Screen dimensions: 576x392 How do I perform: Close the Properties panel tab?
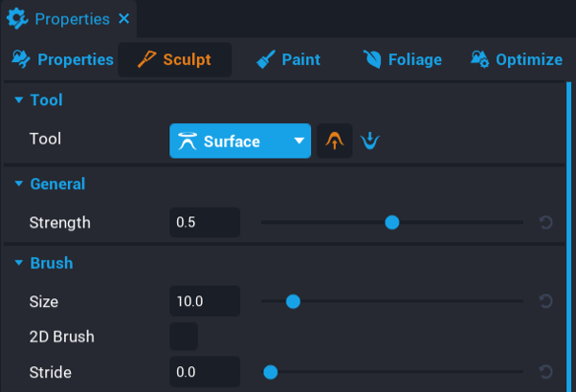coord(123,18)
